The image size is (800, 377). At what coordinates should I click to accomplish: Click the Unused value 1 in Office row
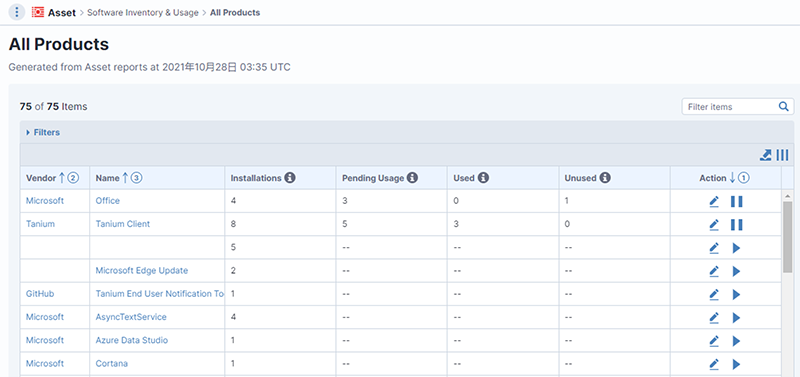567,201
